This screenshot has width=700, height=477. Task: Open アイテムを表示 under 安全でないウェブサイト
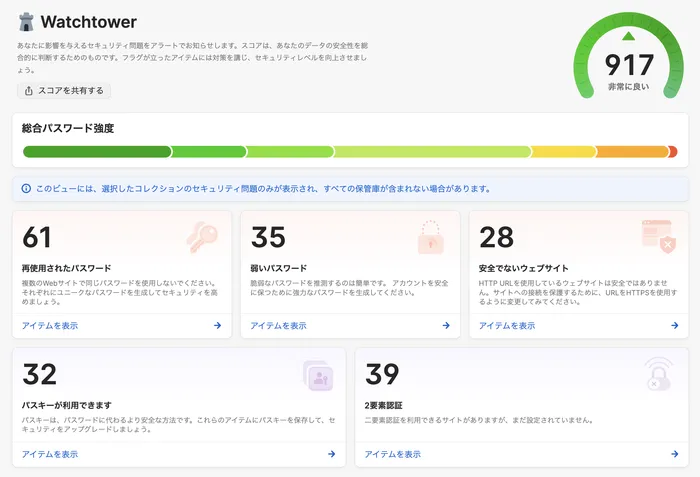tap(507, 326)
